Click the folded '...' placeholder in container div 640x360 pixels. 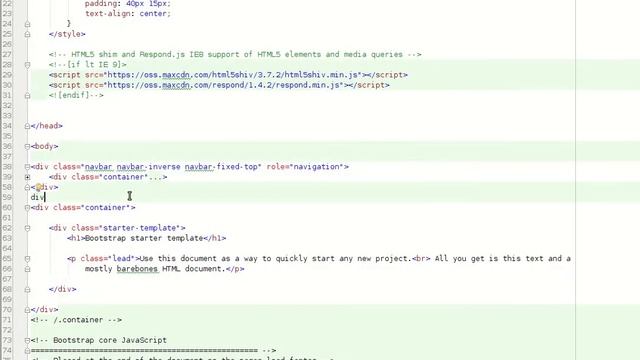156,177
